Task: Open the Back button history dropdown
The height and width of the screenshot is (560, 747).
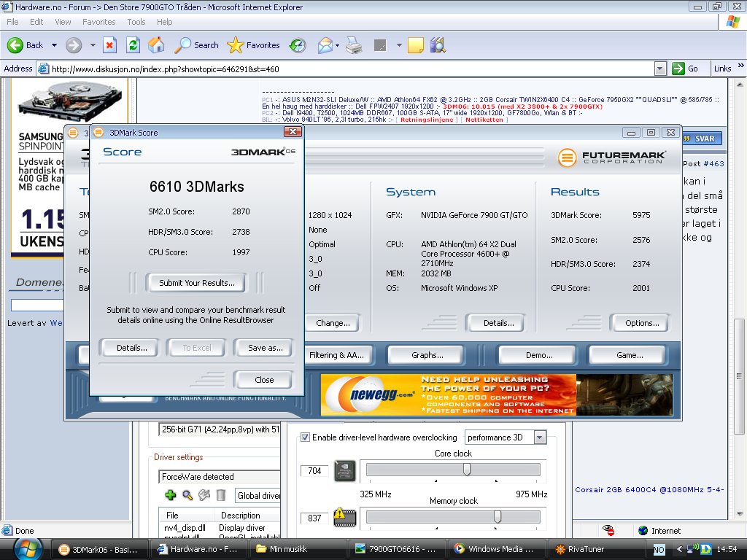Action: click(x=54, y=45)
